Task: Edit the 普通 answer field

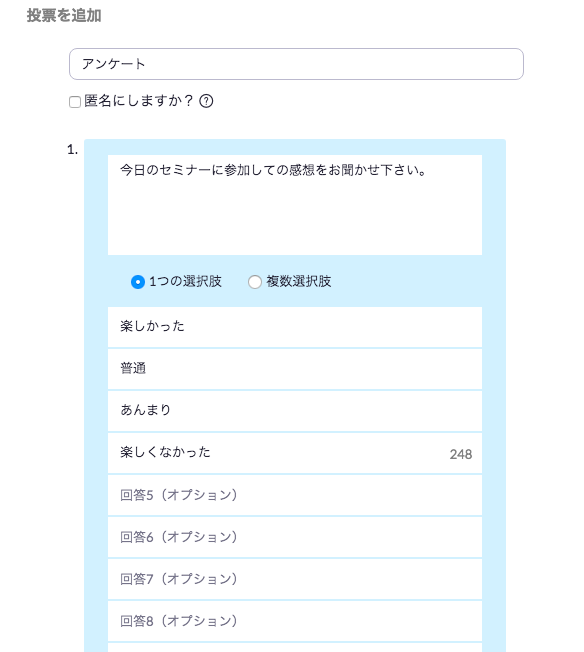Action: click(x=295, y=369)
